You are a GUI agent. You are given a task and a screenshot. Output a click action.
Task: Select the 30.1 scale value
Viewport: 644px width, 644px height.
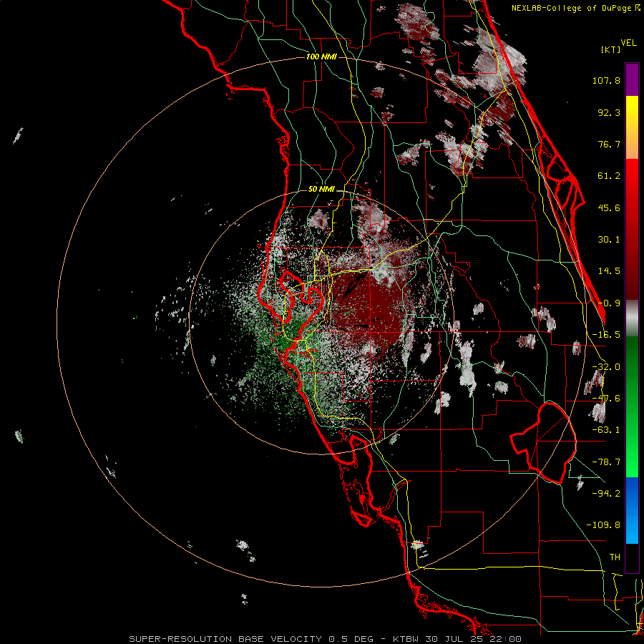pyautogui.click(x=609, y=240)
